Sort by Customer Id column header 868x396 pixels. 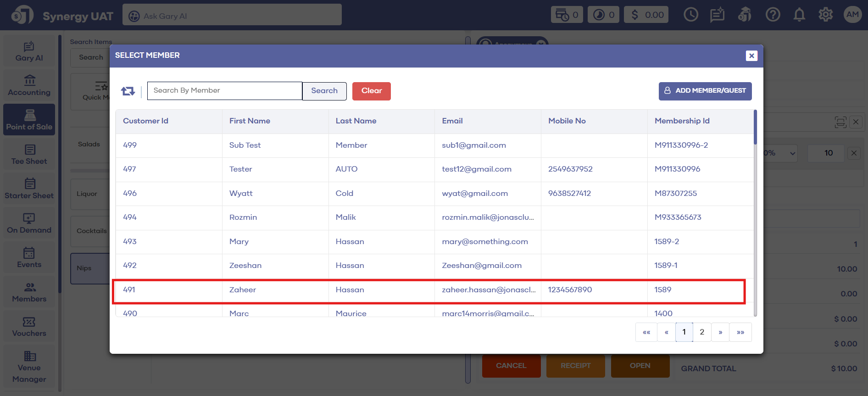pos(145,121)
